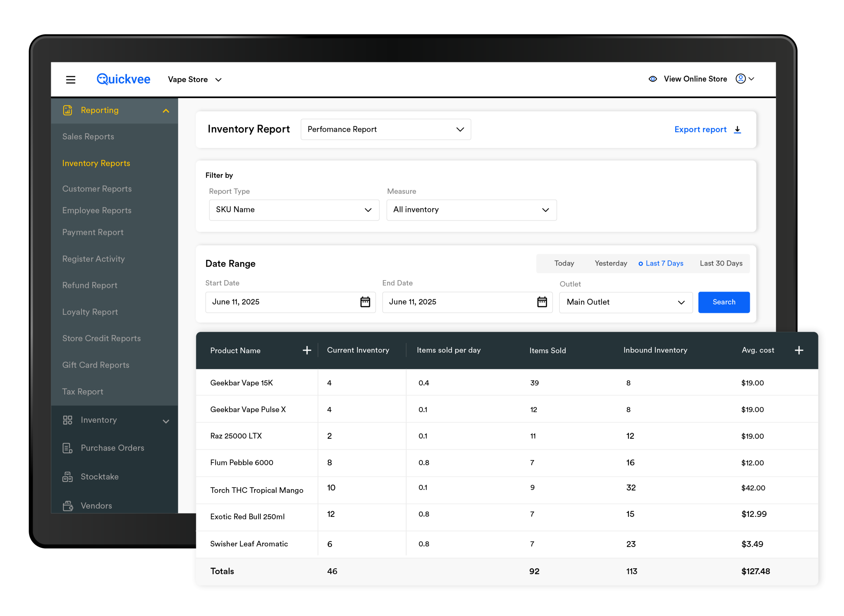Open Sales Reports in the sidebar
The height and width of the screenshot is (616, 844).
click(x=88, y=136)
